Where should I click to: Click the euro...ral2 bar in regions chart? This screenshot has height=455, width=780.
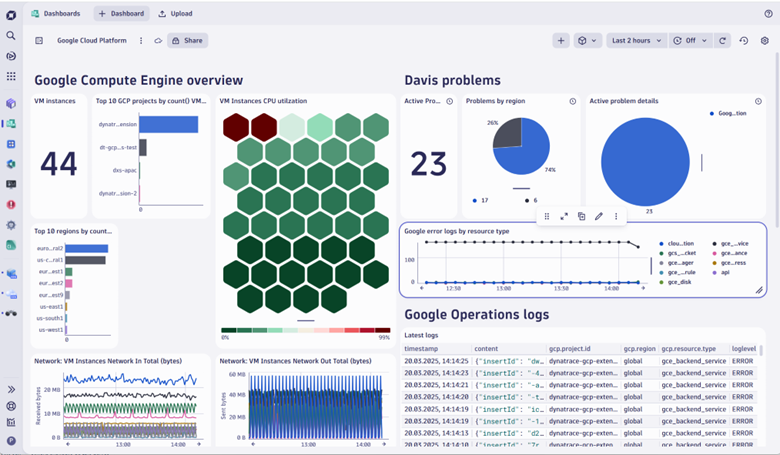(87, 249)
